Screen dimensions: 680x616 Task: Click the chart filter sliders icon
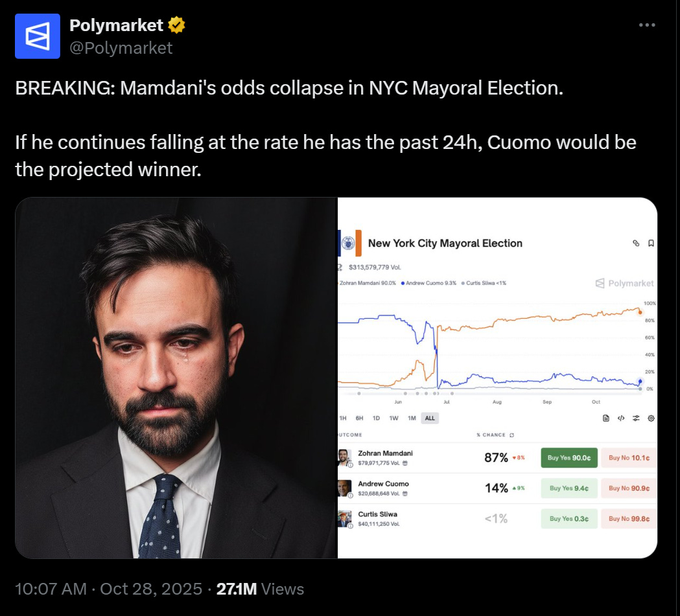636,418
